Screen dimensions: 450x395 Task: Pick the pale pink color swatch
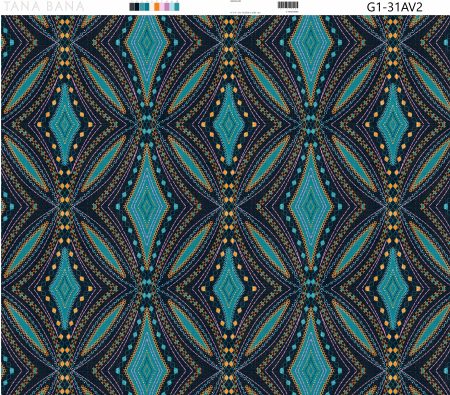tap(162, 7)
